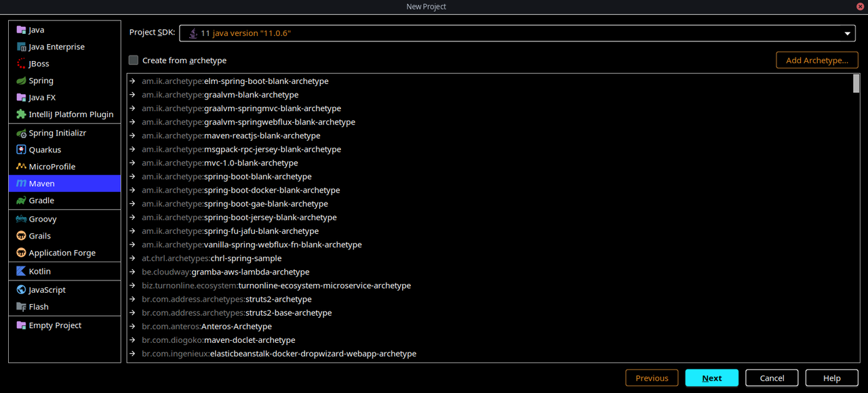Click the Groovy icon
Screen dimensions: 868x393
pos(21,219)
